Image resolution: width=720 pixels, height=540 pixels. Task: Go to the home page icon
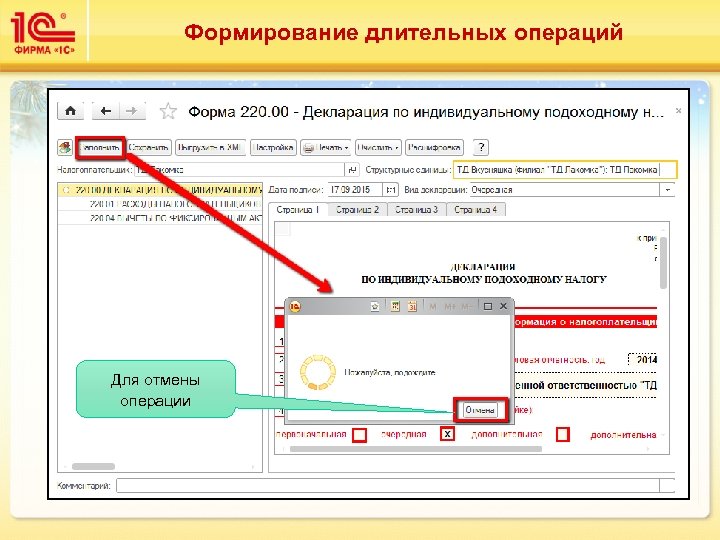(70, 111)
